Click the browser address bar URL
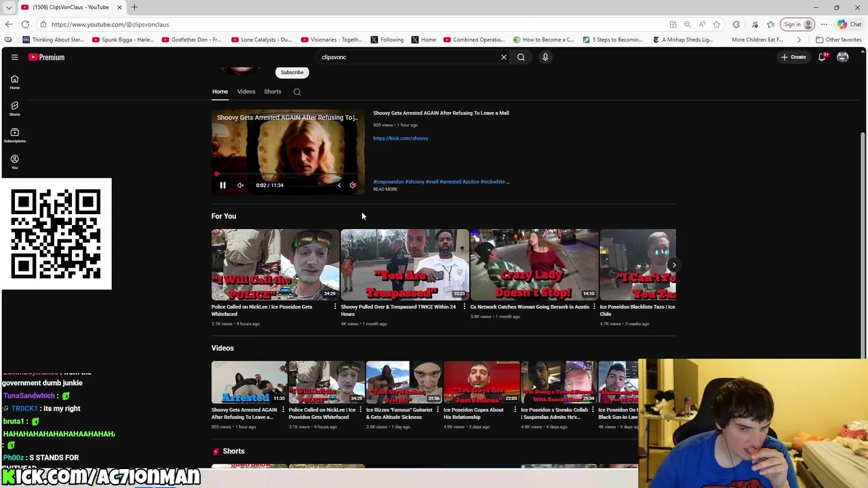The width and height of the screenshot is (868, 488). point(110,24)
